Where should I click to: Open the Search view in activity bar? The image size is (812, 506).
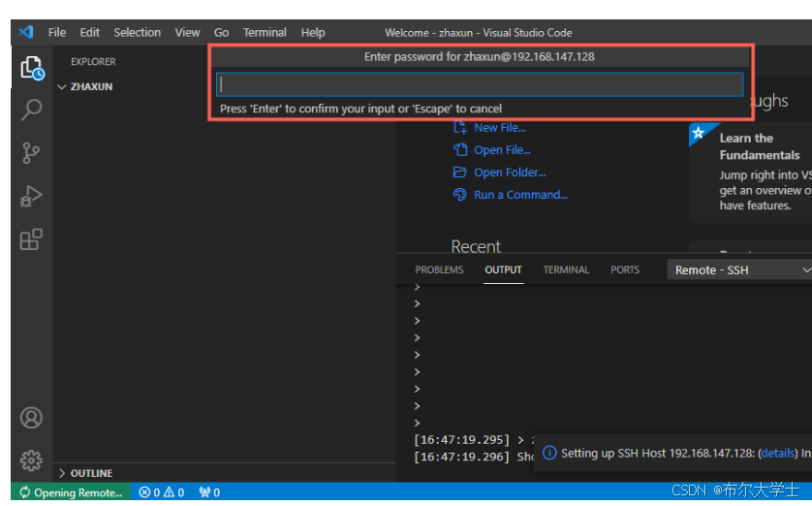pos(32,110)
